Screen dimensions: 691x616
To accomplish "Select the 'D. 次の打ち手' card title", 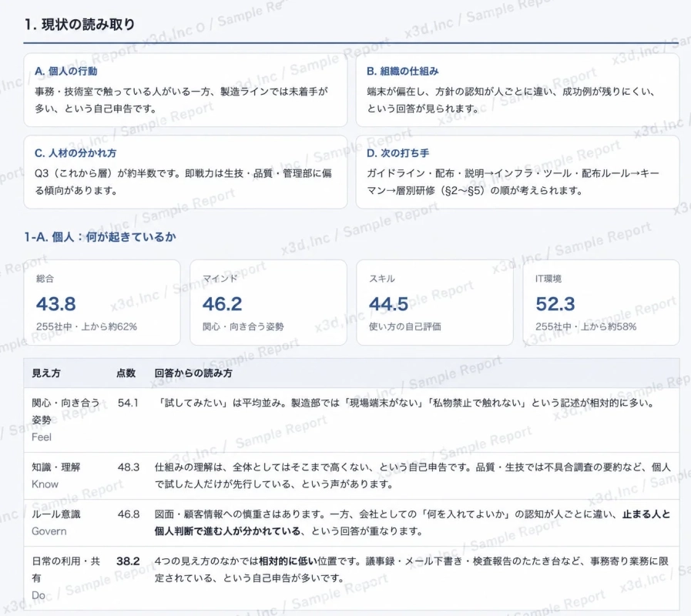I will [397, 153].
